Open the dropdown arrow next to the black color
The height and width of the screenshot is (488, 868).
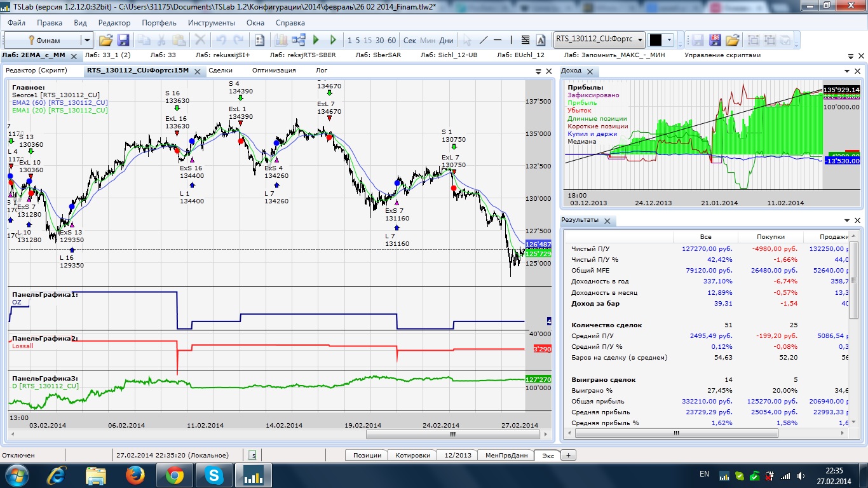[669, 40]
